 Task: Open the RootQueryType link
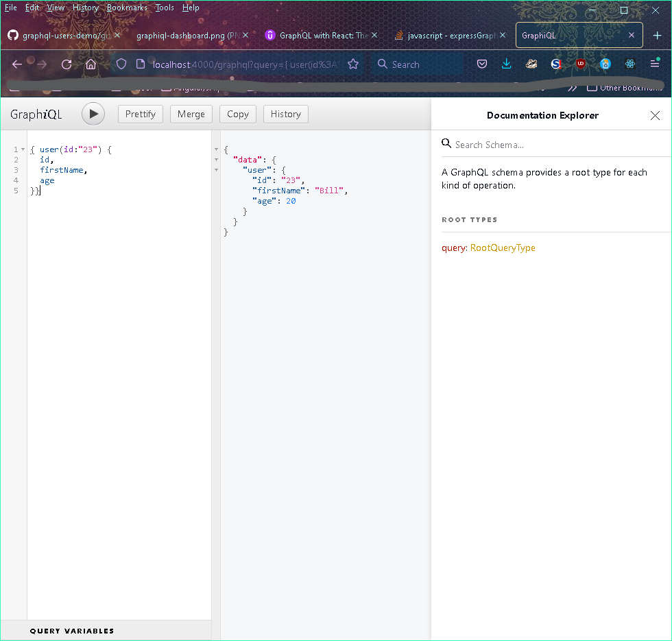tap(502, 247)
